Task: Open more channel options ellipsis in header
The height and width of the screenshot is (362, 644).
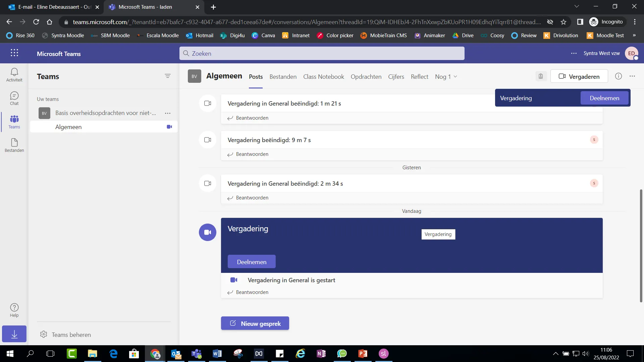Action: (632, 76)
